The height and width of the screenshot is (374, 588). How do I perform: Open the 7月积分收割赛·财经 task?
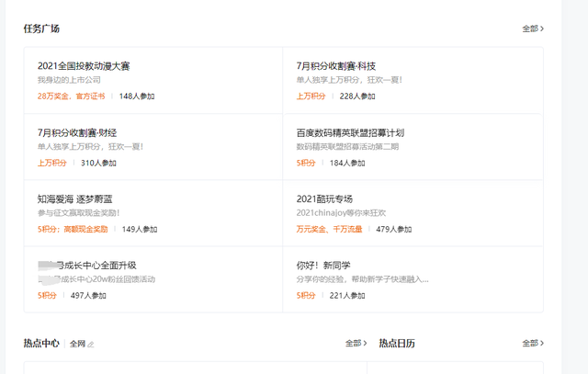click(x=79, y=132)
